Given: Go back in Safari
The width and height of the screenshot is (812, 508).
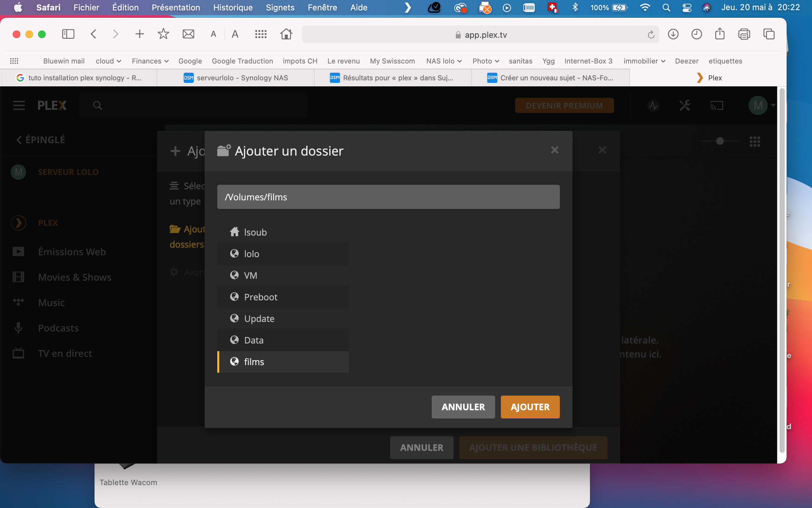Looking at the screenshot, I should coord(94,34).
